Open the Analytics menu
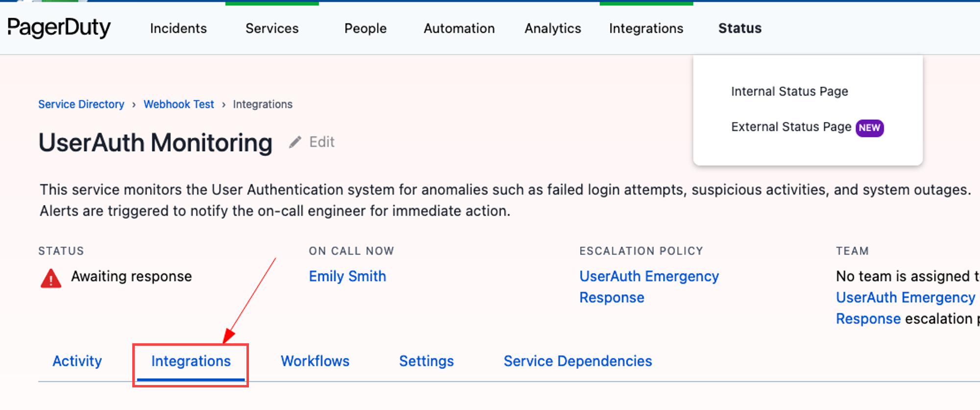Viewport: 980px width, 410px height. tap(553, 28)
